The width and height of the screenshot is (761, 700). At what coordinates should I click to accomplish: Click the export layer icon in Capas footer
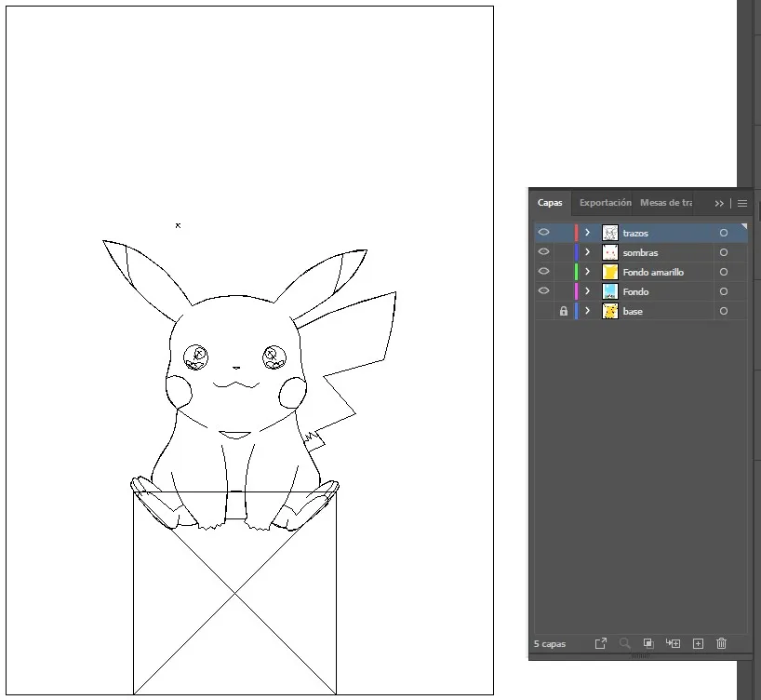(x=601, y=643)
